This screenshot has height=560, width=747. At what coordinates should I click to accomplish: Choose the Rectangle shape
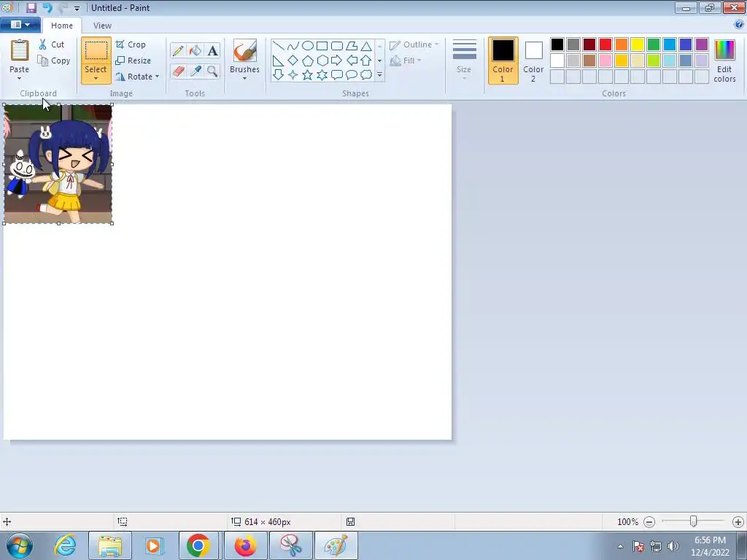click(x=322, y=46)
